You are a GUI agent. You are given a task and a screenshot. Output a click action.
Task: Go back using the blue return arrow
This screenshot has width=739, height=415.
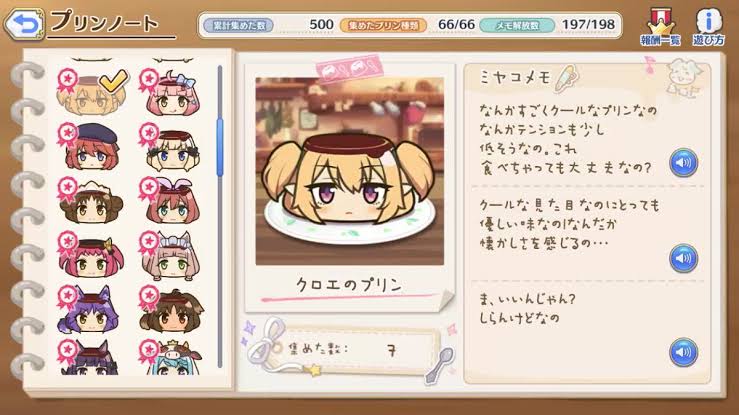click(x=25, y=23)
